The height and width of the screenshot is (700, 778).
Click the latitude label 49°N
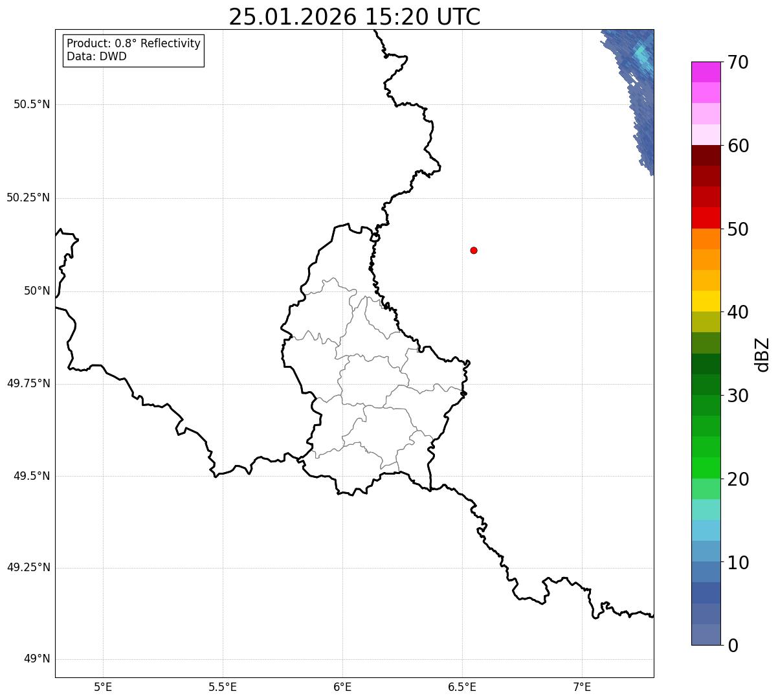pos(37,659)
